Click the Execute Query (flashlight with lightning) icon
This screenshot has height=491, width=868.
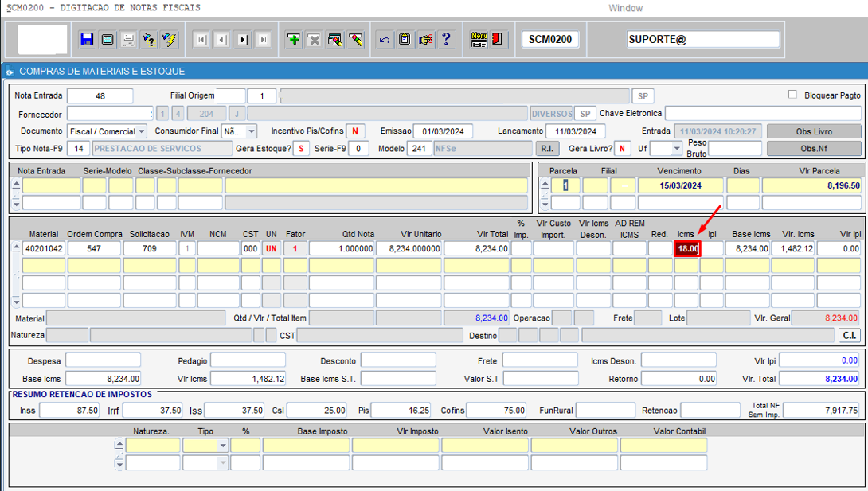[x=170, y=39]
